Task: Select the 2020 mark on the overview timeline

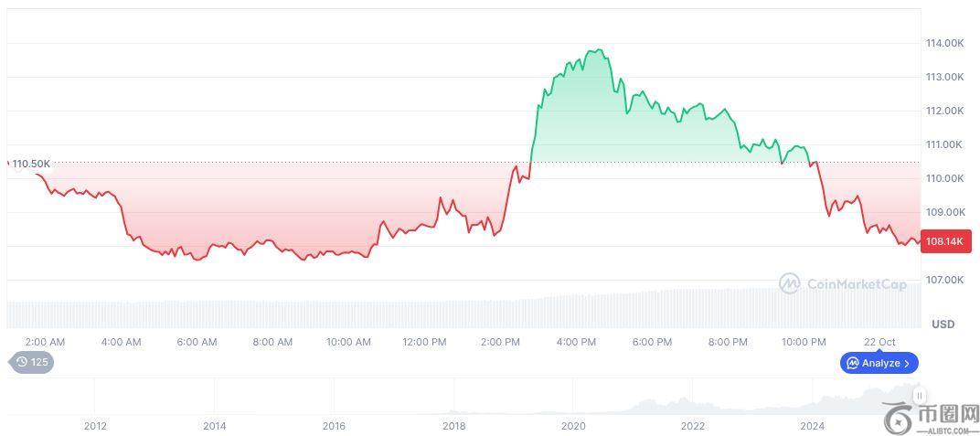Action: click(573, 426)
